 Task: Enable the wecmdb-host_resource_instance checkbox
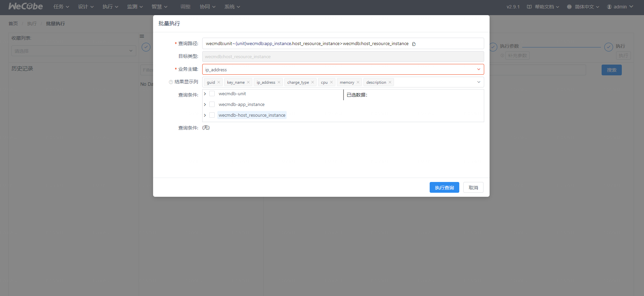click(x=212, y=115)
